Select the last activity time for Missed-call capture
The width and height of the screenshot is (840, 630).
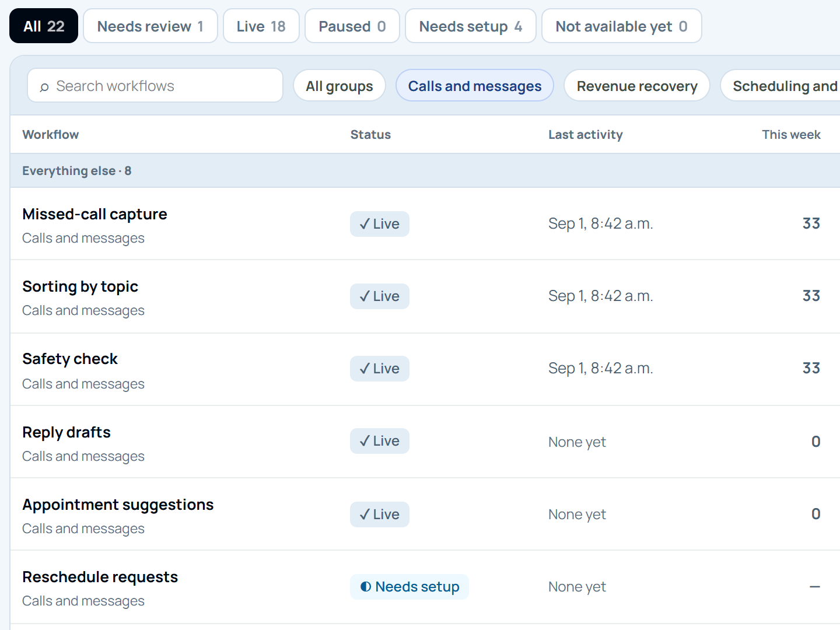click(x=601, y=224)
